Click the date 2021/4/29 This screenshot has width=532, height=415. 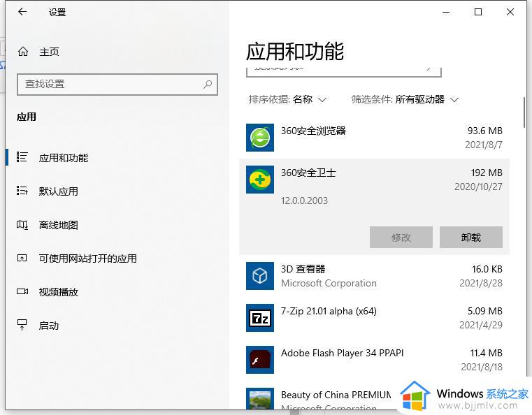[481, 325]
